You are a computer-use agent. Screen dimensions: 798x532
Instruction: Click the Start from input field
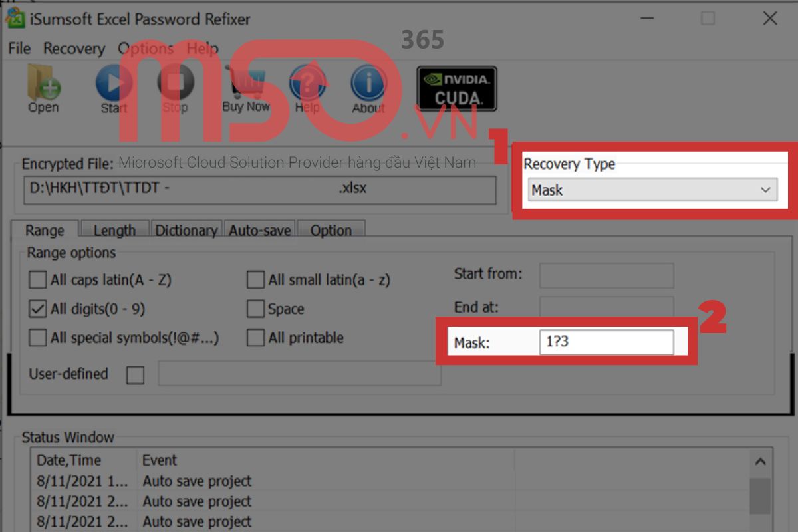pyautogui.click(x=606, y=275)
